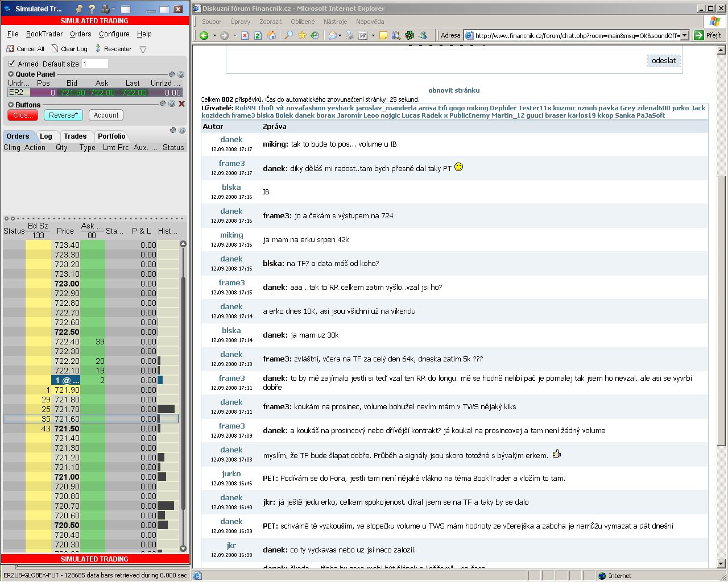Collapse the Buttons section

(x=11, y=105)
